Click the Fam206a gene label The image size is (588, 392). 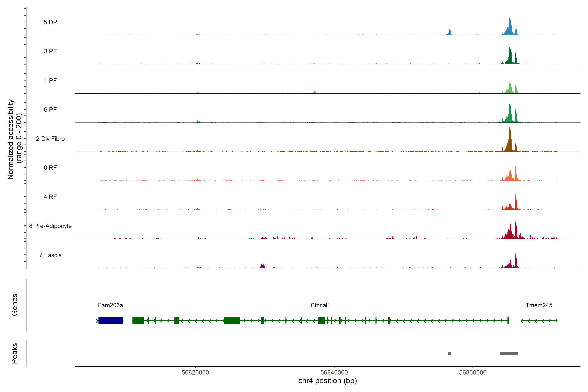click(x=110, y=305)
